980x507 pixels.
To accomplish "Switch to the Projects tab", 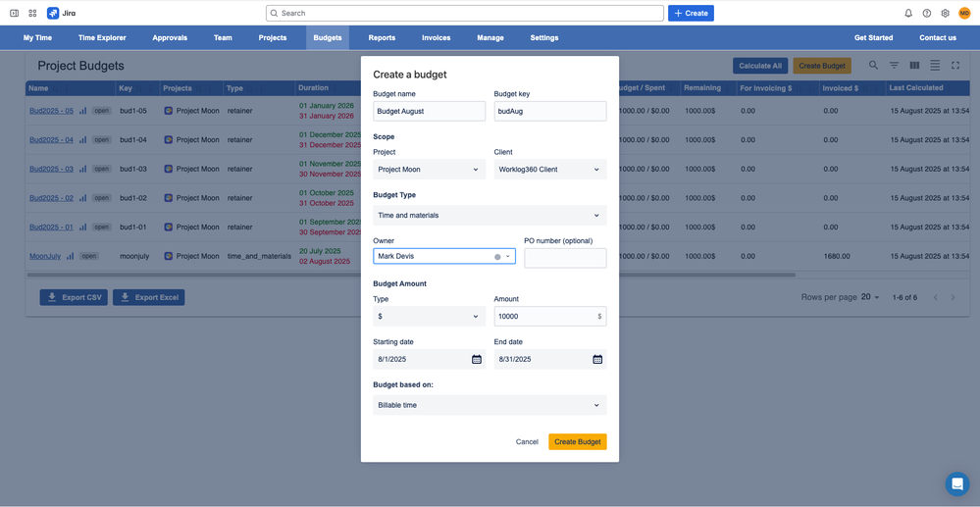I will tap(273, 37).
